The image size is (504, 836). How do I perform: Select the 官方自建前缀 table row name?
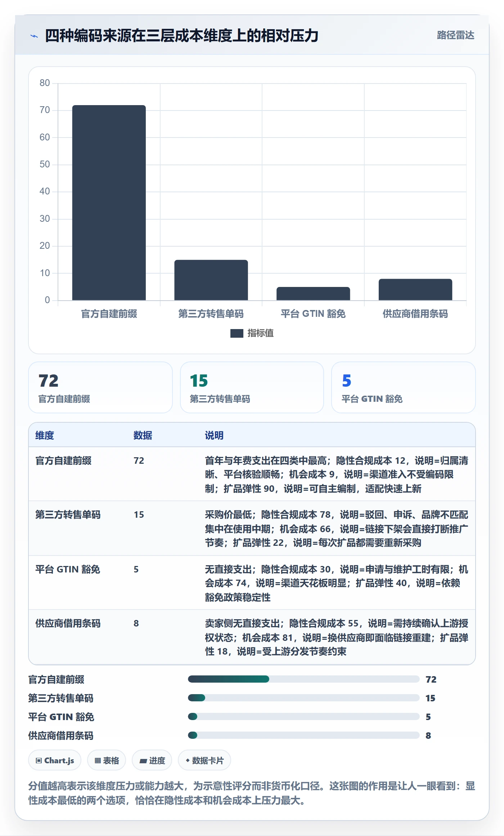tap(64, 461)
